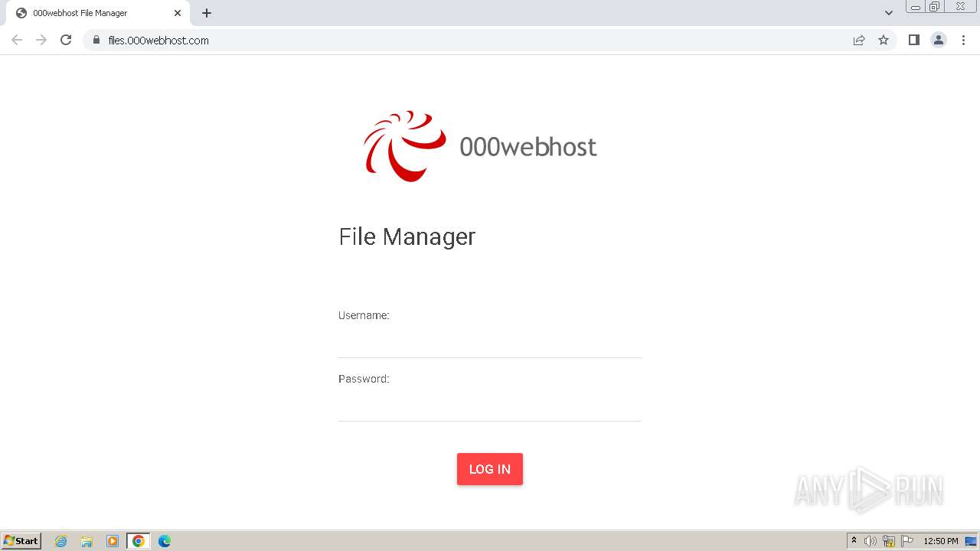View site info via the padlock icon
Image resolution: width=980 pixels, height=551 pixels.
[x=96, y=41]
